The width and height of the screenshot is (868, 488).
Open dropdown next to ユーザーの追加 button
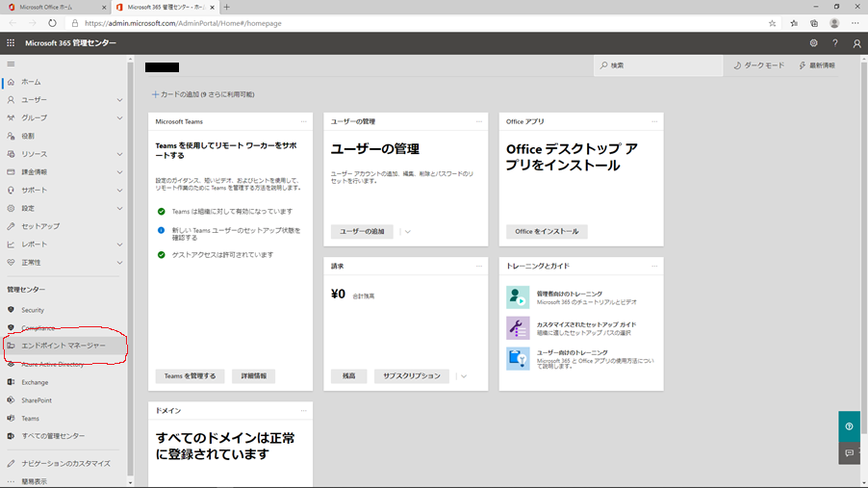pyautogui.click(x=407, y=232)
